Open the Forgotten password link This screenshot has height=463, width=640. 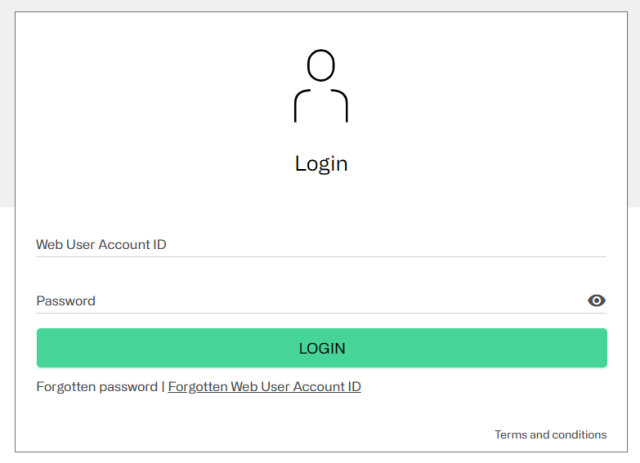coord(97,386)
